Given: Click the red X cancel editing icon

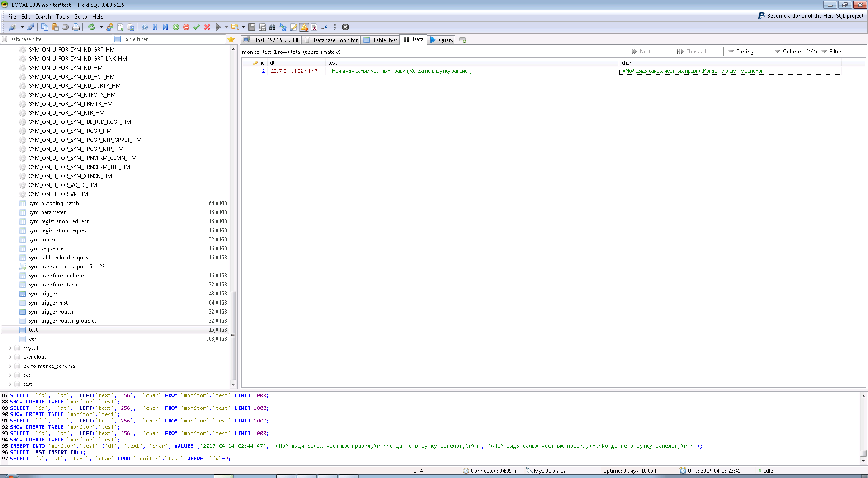Looking at the screenshot, I should (x=207, y=27).
